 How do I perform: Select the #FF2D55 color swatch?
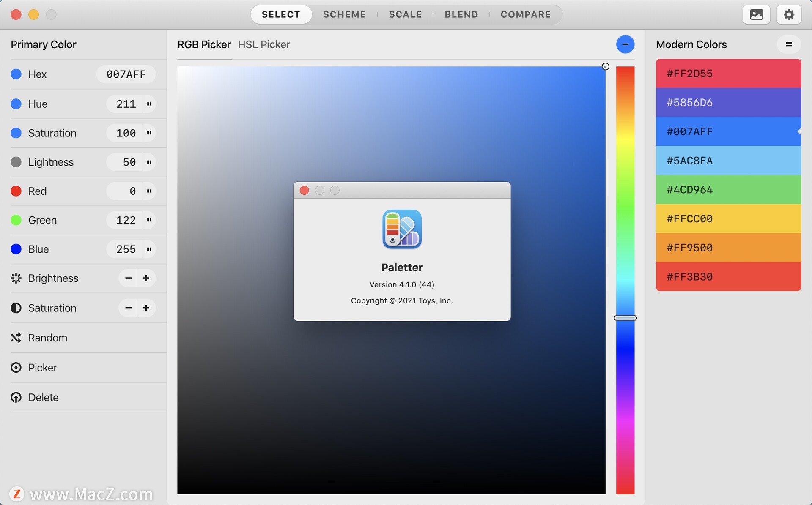pyautogui.click(x=728, y=74)
